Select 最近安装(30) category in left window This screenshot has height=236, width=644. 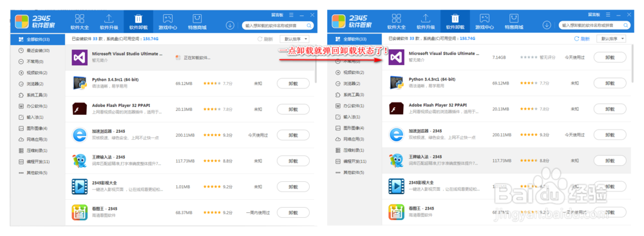click(38, 50)
